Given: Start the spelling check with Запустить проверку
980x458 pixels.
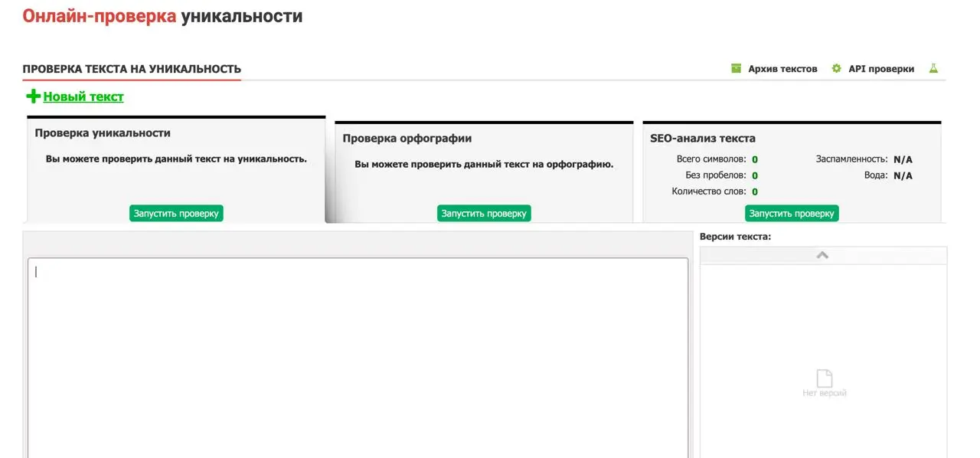Looking at the screenshot, I should pyautogui.click(x=484, y=214).
